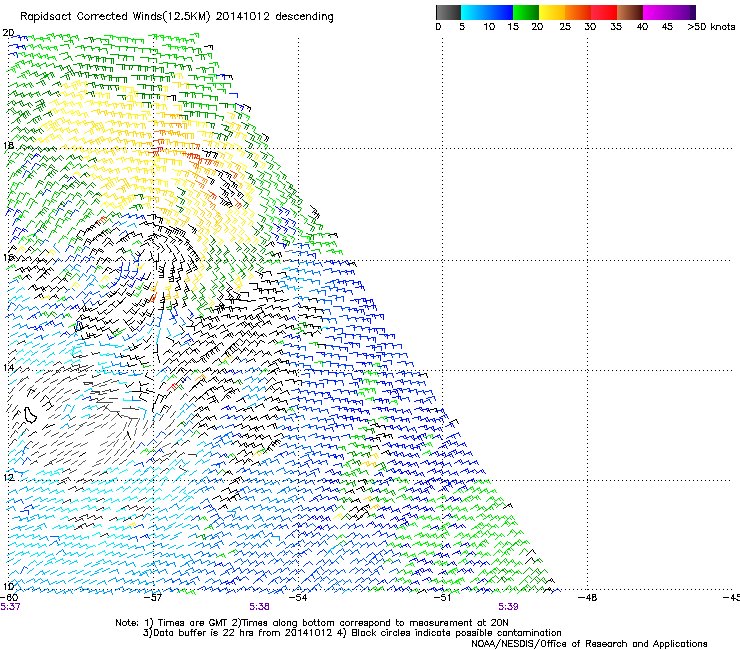Click the 'Times are GMT' note line

pos(311,623)
